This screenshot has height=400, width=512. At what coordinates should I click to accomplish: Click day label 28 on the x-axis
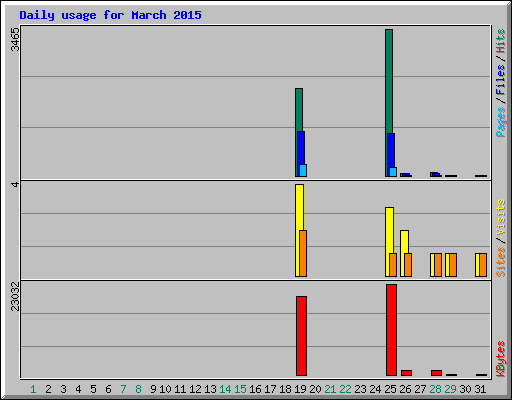pyautogui.click(x=435, y=389)
